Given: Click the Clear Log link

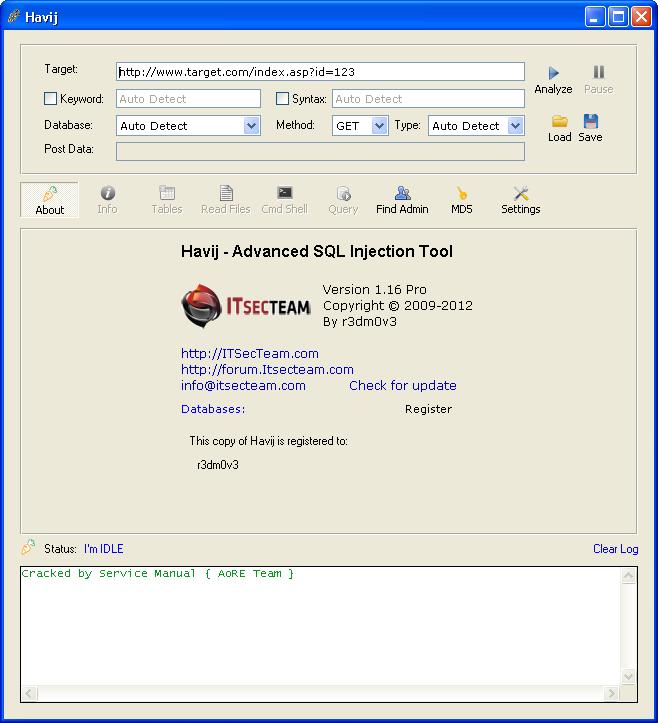Looking at the screenshot, I should coord(616,549).
